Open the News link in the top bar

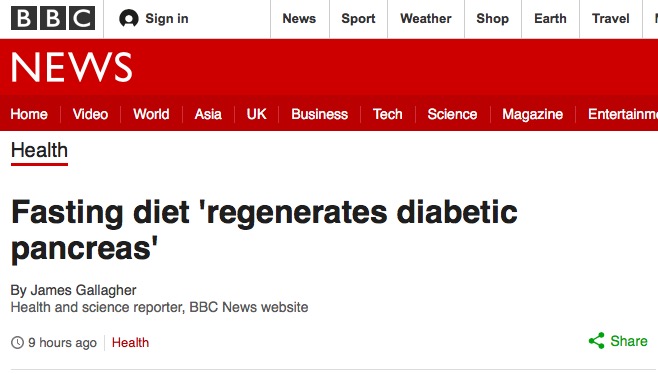(x=299, y=18)
